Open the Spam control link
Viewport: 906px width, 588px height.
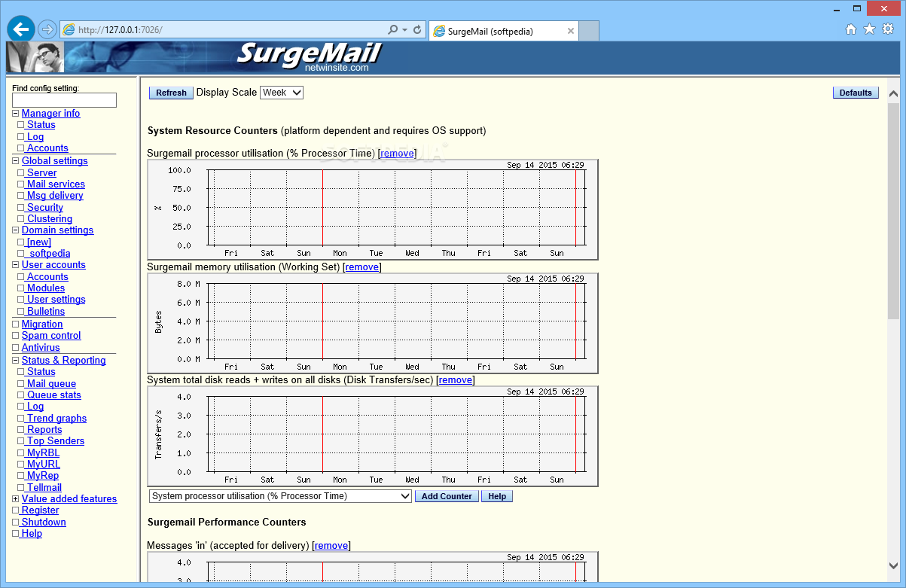click(x=51, y=336)
